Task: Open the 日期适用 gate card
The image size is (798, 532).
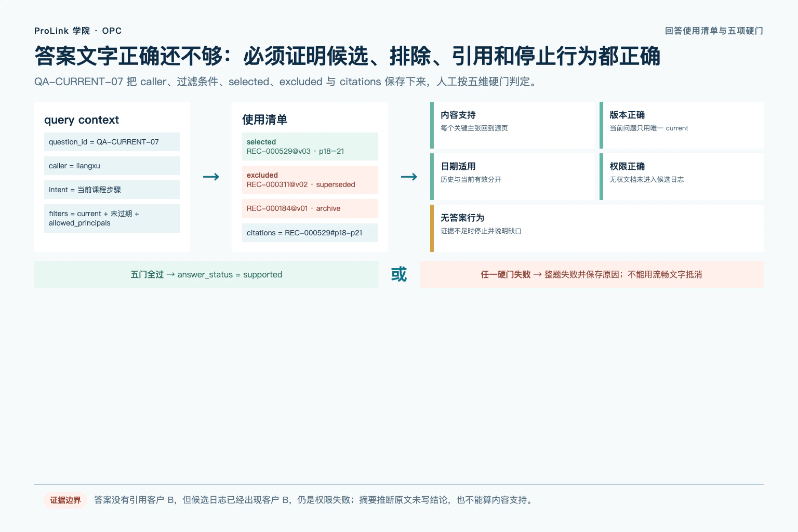Action: coord(512,177)
